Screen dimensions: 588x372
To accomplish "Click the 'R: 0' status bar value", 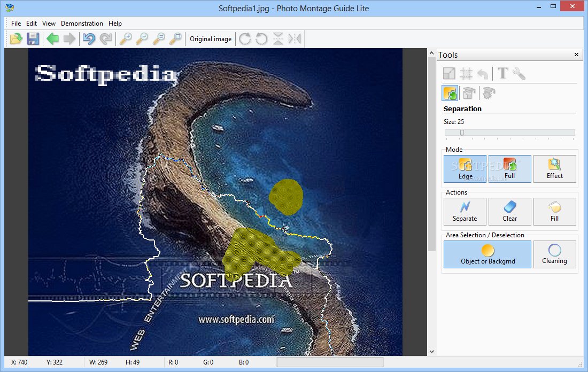I will pos(173,362).
